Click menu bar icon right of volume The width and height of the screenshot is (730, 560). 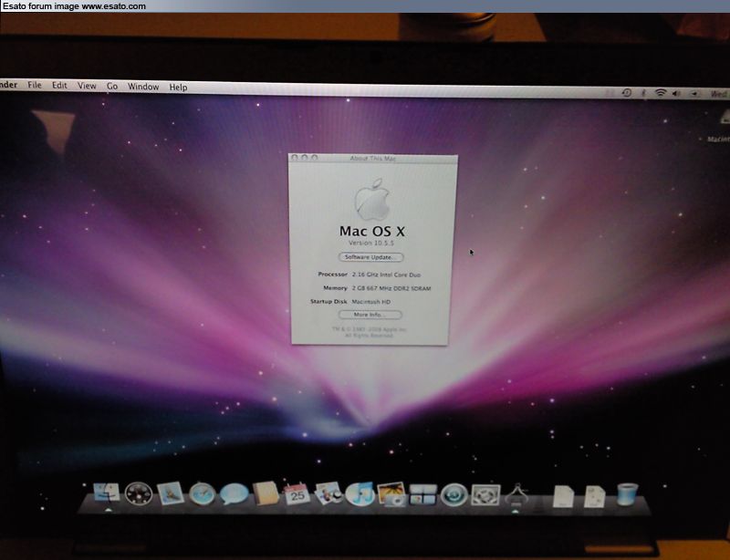[694, 94]
